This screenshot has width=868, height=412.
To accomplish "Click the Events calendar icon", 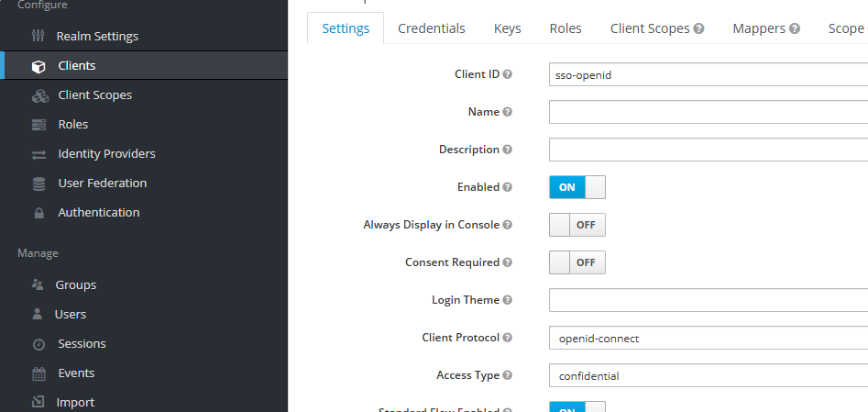I will (x=38, y=373).
